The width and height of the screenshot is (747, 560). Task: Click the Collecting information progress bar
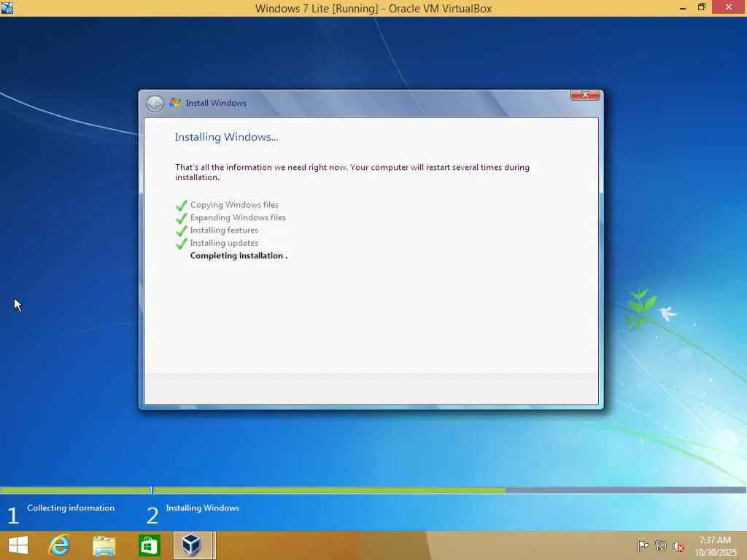click(75, 490)
